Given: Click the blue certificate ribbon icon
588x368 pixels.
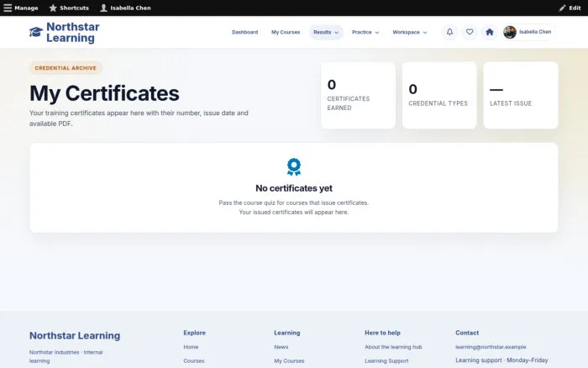Looking at the screenshot, I should point(294,167).
